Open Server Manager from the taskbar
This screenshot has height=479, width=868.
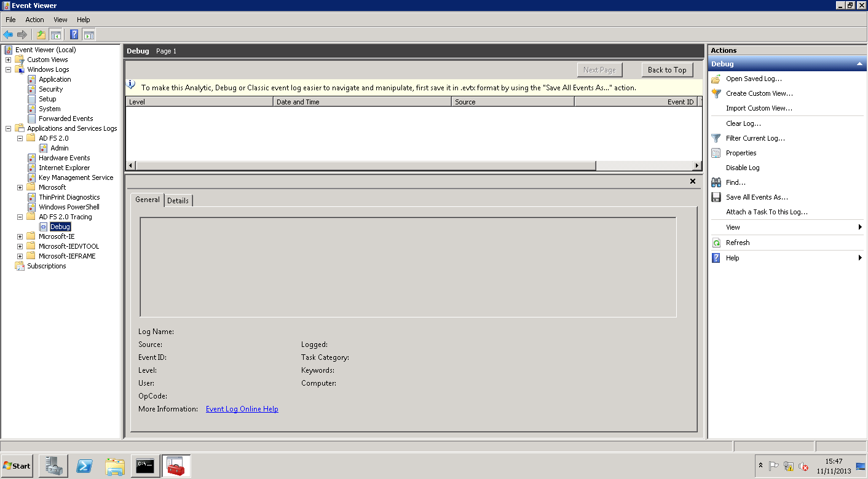tap(53, 466)
